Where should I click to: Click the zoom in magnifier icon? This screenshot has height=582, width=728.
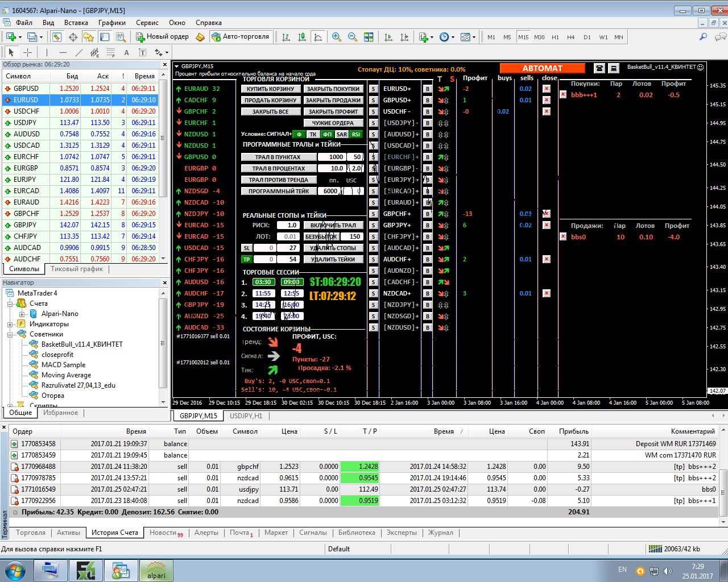tap(337, 37)
